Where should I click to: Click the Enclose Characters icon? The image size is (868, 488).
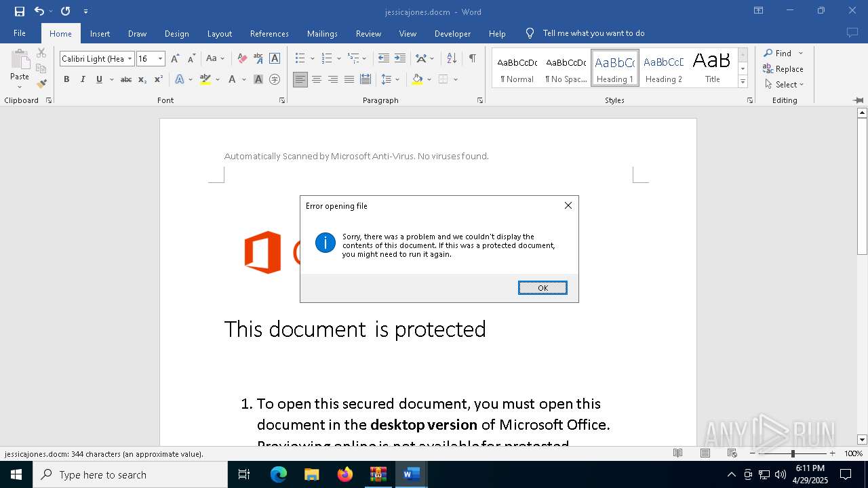coord(275,79)
